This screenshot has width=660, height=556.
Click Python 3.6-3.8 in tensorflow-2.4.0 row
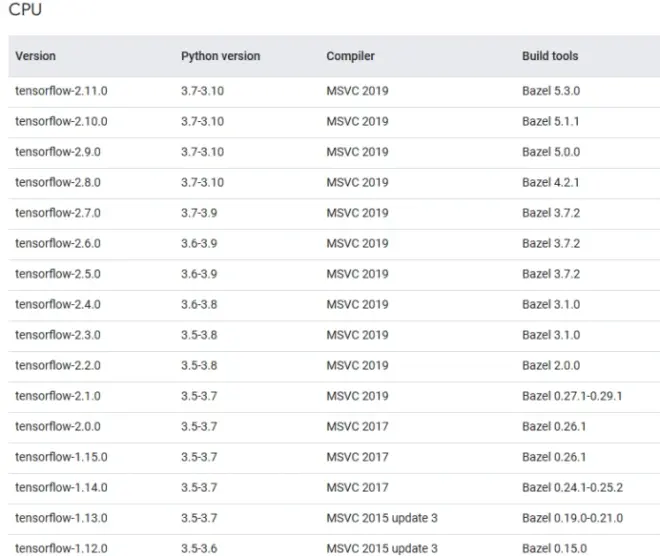click(x=199, y=305)
